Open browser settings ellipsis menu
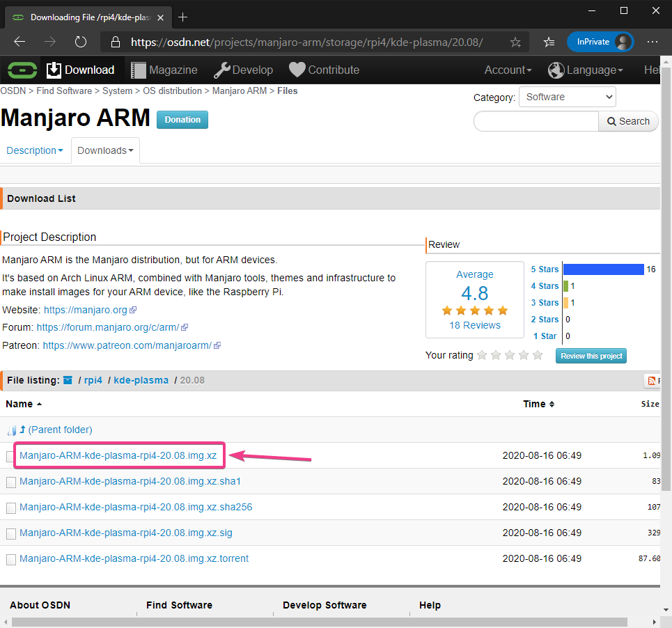 coord(653,42)
